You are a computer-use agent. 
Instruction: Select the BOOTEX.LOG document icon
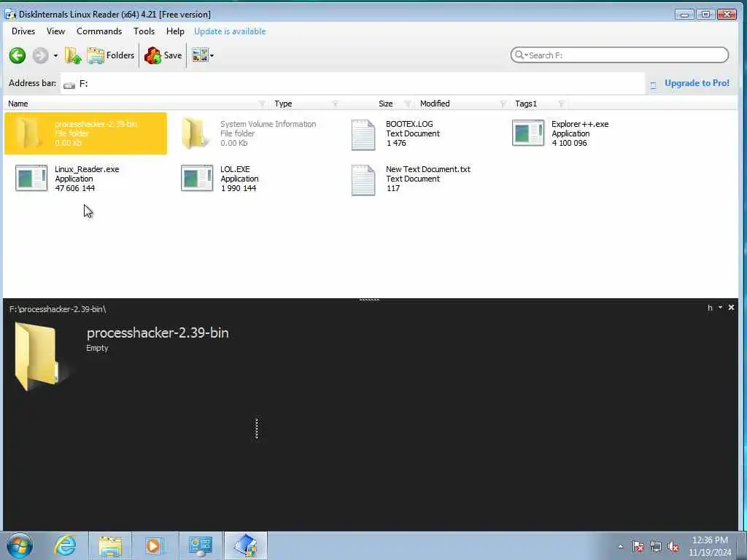point(363,135)
